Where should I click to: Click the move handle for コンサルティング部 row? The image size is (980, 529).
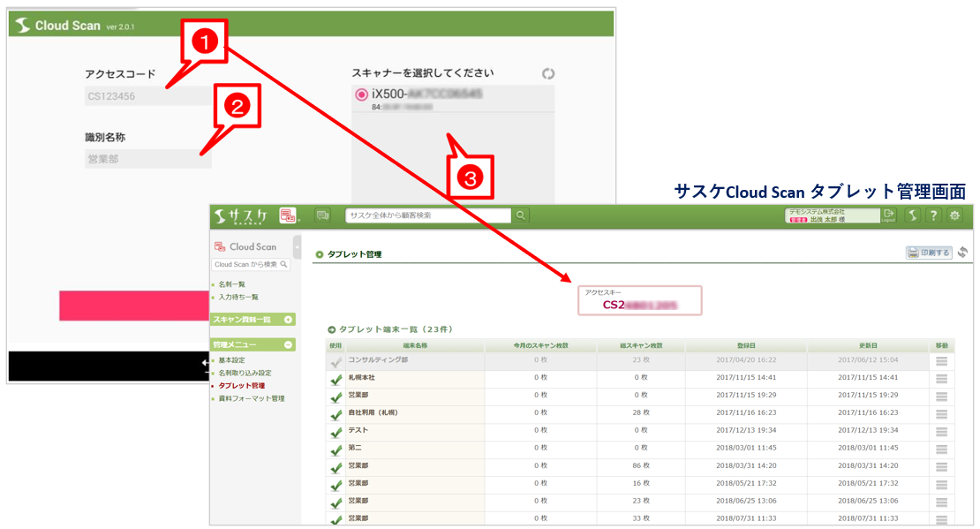[x=941, y=361]
